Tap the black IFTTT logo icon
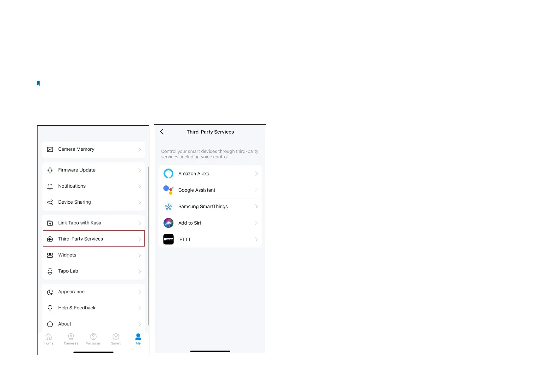554x392 pixels. point(168,239)
